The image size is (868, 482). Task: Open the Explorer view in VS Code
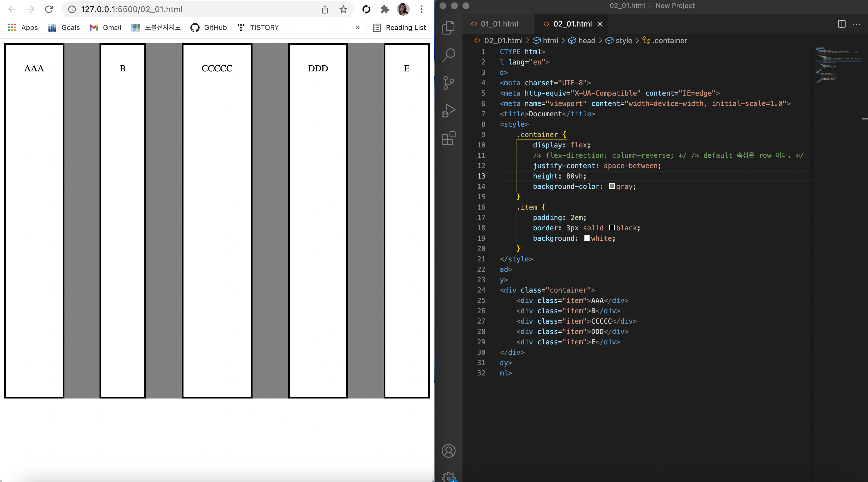coord(448,28)
